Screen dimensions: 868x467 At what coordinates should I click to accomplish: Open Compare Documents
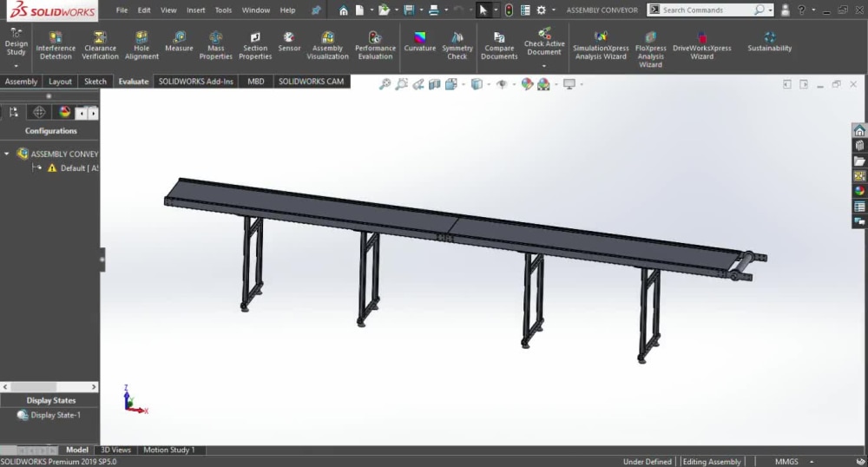click(x=499, y=45)
